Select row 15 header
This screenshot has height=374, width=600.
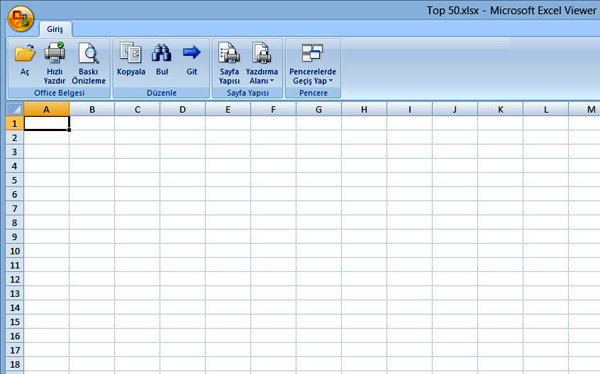pyautogui.click(x=15, y=322)
